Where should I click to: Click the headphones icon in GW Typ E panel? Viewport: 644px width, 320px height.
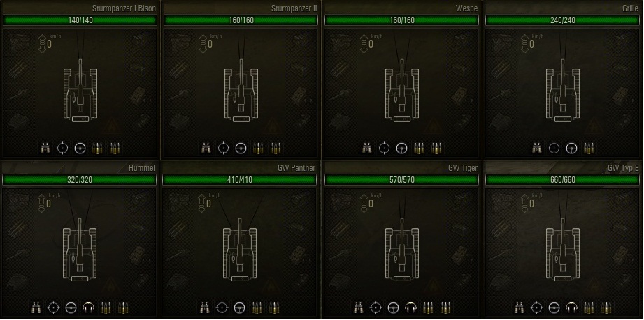(x=571, y=307)
